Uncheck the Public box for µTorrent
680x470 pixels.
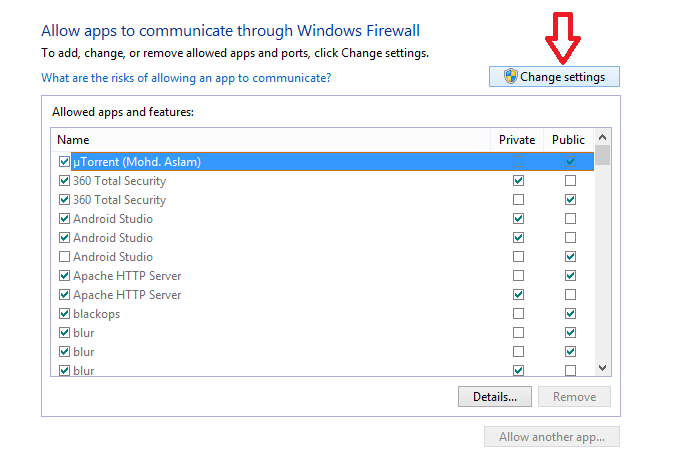pyautogui.click(x=570, y=162)
